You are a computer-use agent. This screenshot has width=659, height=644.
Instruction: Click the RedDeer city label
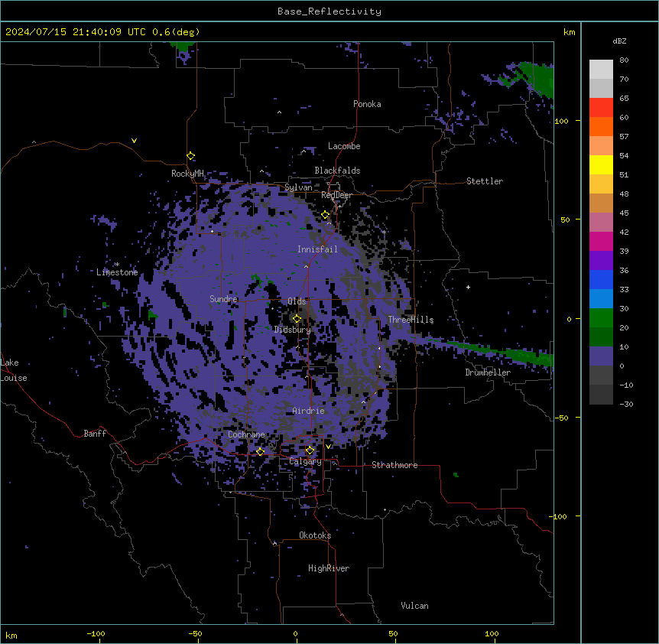click(x=336, y=195)
